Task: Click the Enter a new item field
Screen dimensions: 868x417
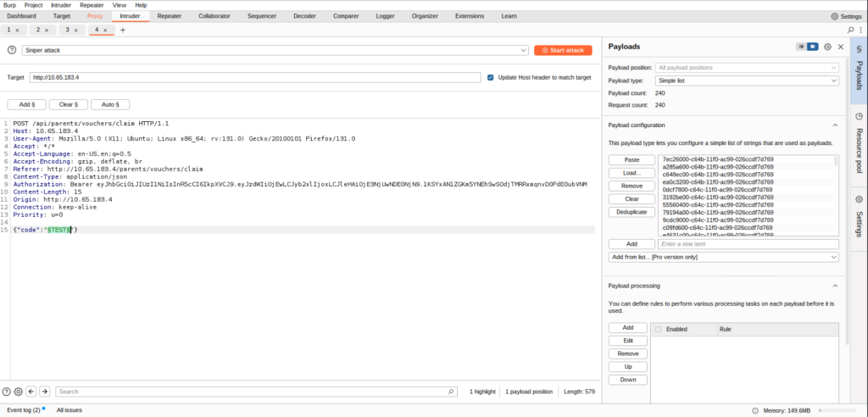Action: point(748,244)
